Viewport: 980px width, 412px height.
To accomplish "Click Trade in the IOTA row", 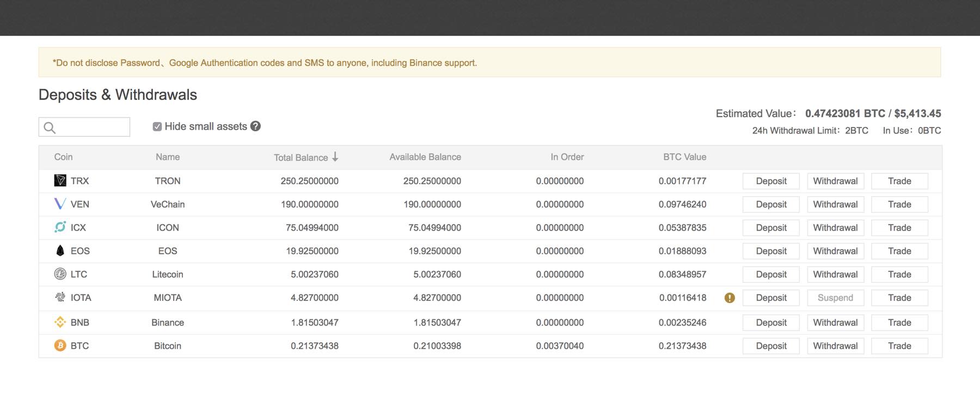I will [899, 298].
